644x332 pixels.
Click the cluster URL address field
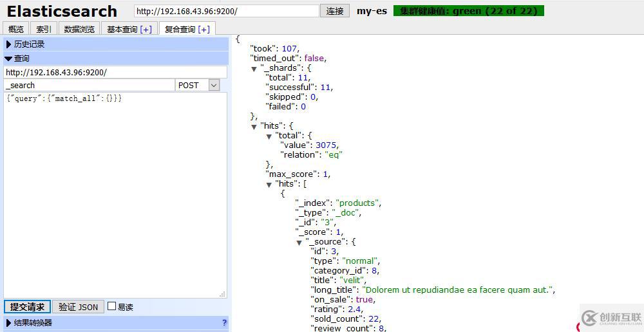pyautogui.click(x=226, y=11)
